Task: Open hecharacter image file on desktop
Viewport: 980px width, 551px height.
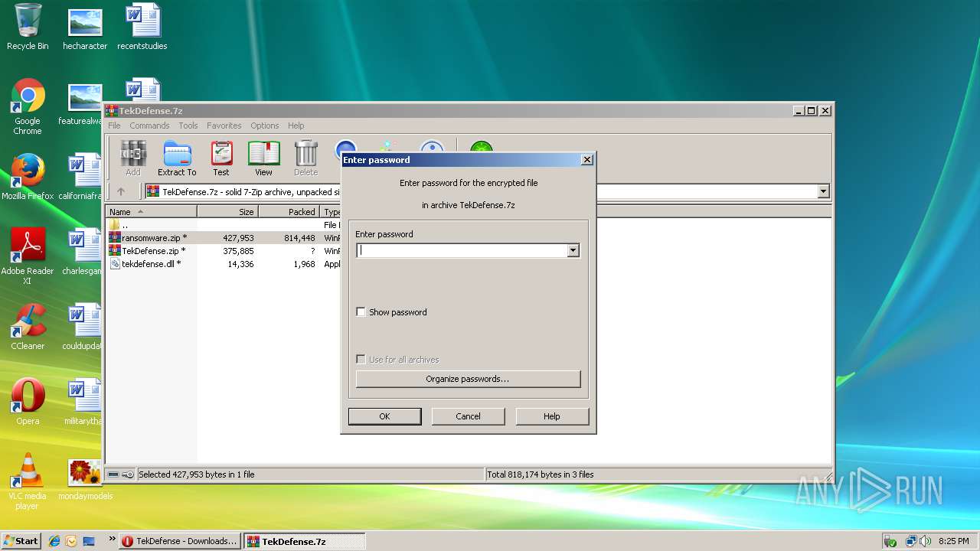Action: tap(85, 29)
